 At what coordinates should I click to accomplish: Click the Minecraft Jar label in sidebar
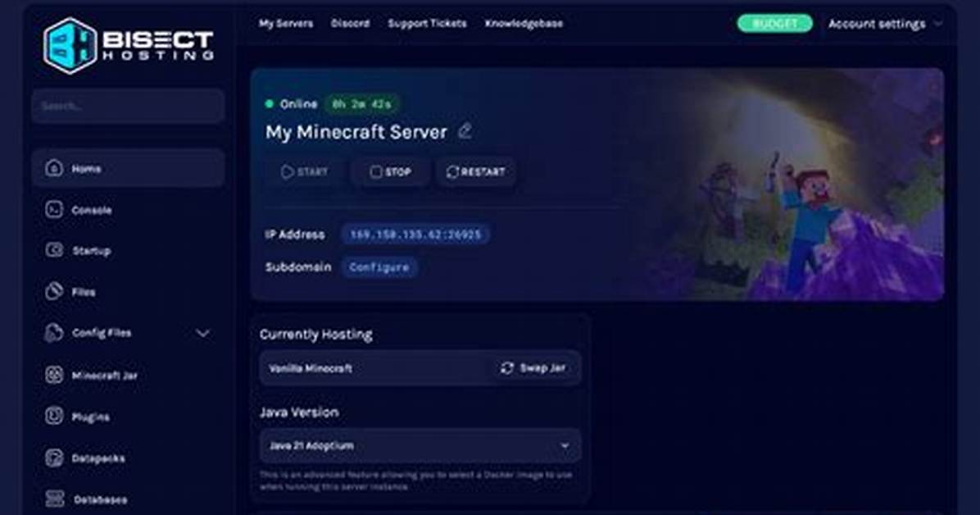(104, 376)
